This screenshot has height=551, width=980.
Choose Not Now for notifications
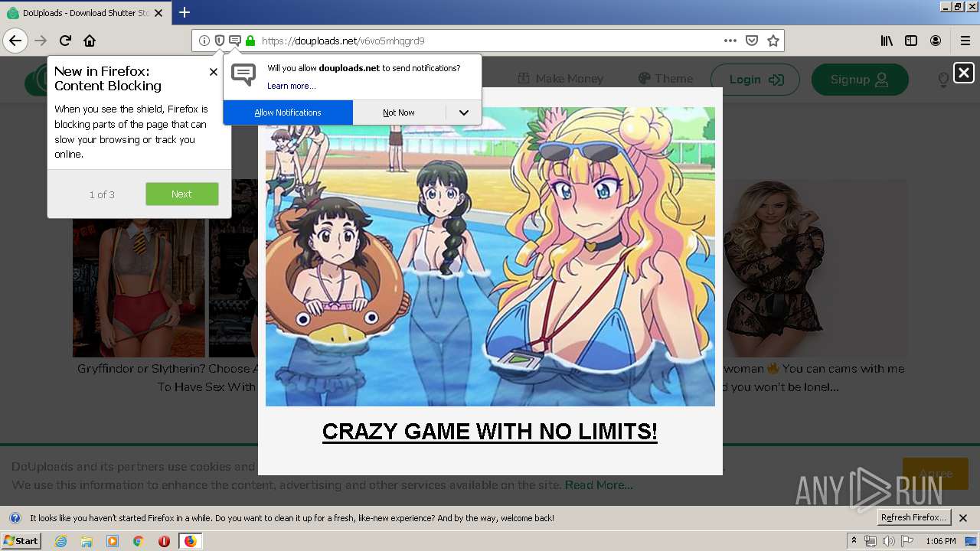(399, 112)
